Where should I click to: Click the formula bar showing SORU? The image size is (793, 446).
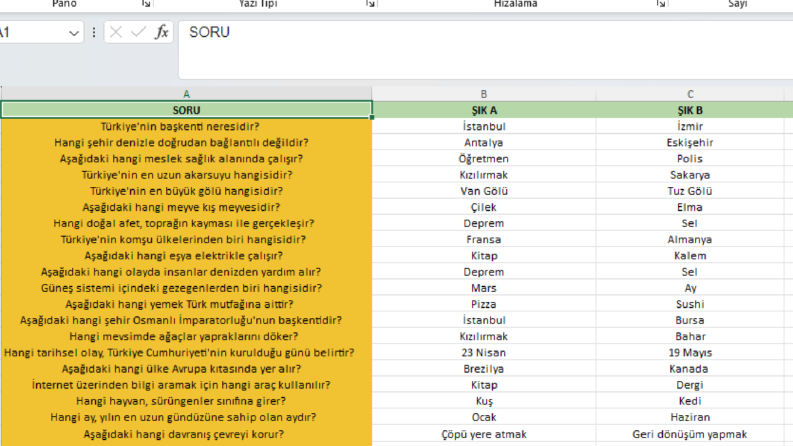point(486,50)
